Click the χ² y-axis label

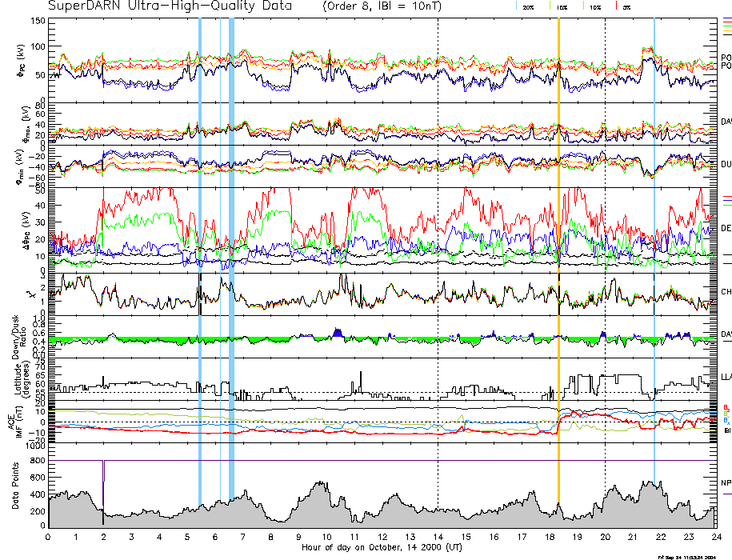point(31,294)
